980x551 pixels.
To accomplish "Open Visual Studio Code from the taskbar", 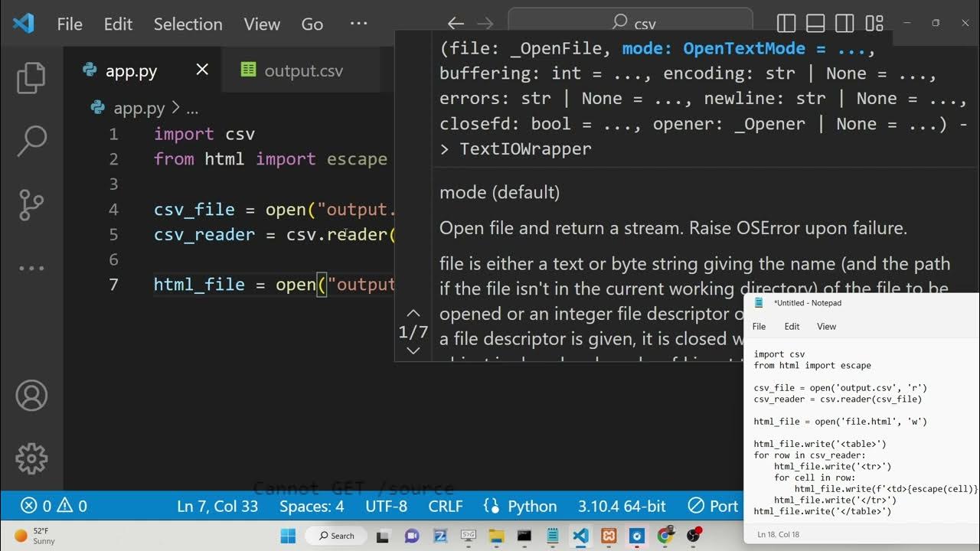I will (580, 536).
